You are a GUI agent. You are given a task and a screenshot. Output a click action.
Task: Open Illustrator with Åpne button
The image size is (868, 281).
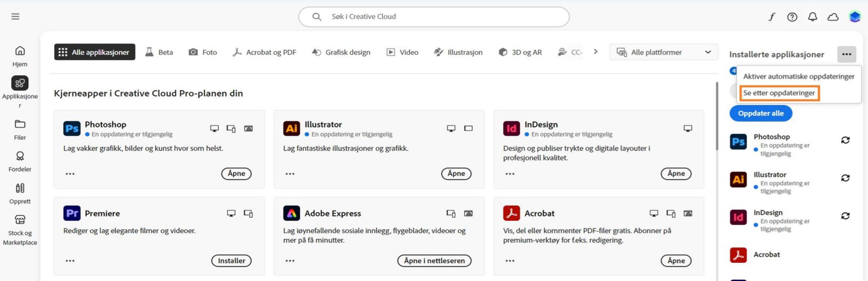click(456, 173)
